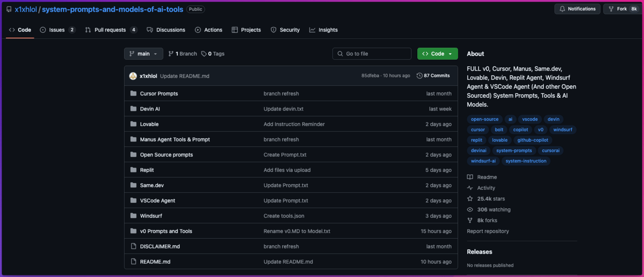Open commit message Add files via upload

[287, 170]
